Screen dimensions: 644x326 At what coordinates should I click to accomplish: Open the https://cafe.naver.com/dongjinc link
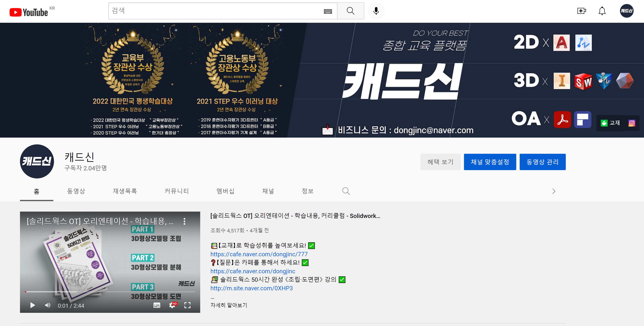coord(252,271)
